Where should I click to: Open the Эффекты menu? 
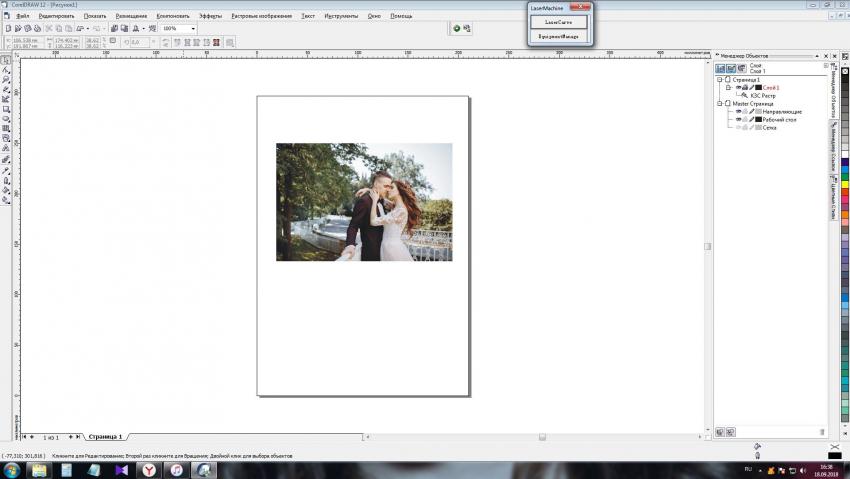[210, 16]
